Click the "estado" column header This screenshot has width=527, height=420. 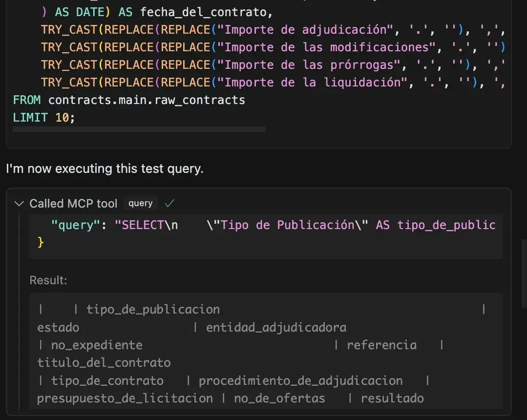pyautogui.click(x=58, y=328)
